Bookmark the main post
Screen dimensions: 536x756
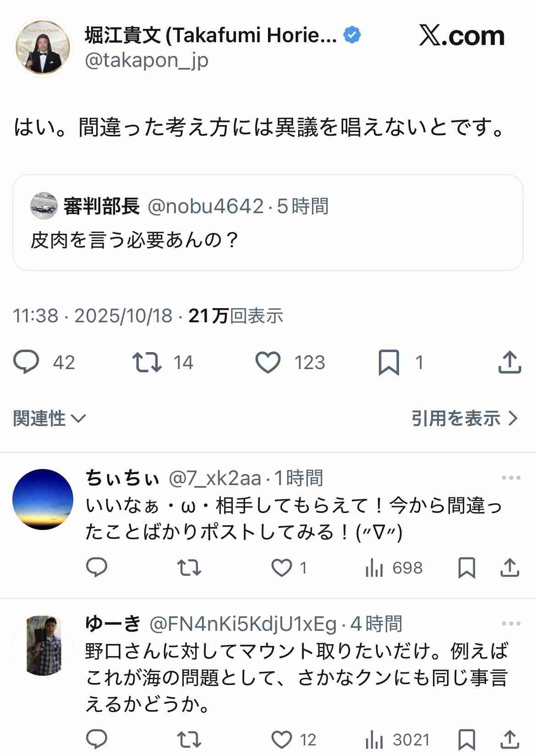(388, 363)
